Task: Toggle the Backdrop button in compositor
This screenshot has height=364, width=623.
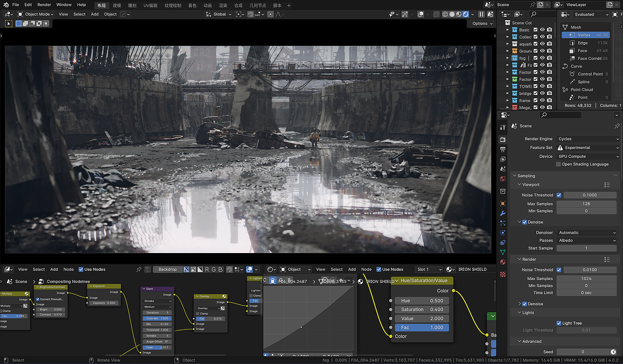Action: tap(167, 269)
